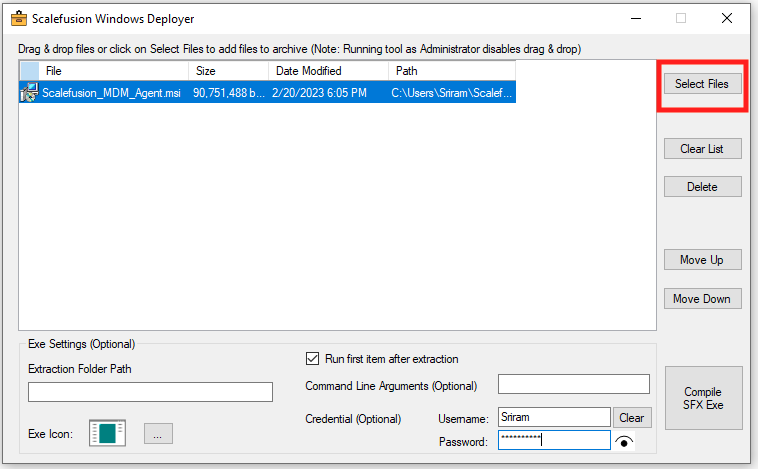Sort by the Path column header
758x469 pixels.
452,71
